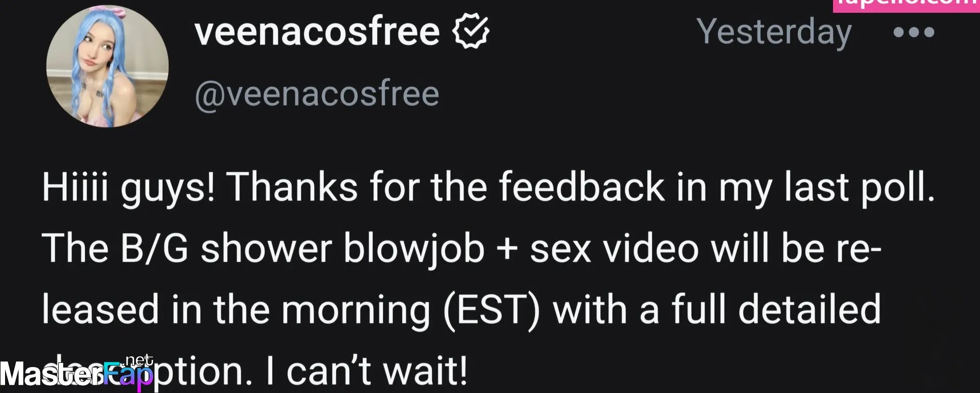
Task: Select the "Hiiii guys!" greeting text
Action: click(x=129, y=188)
